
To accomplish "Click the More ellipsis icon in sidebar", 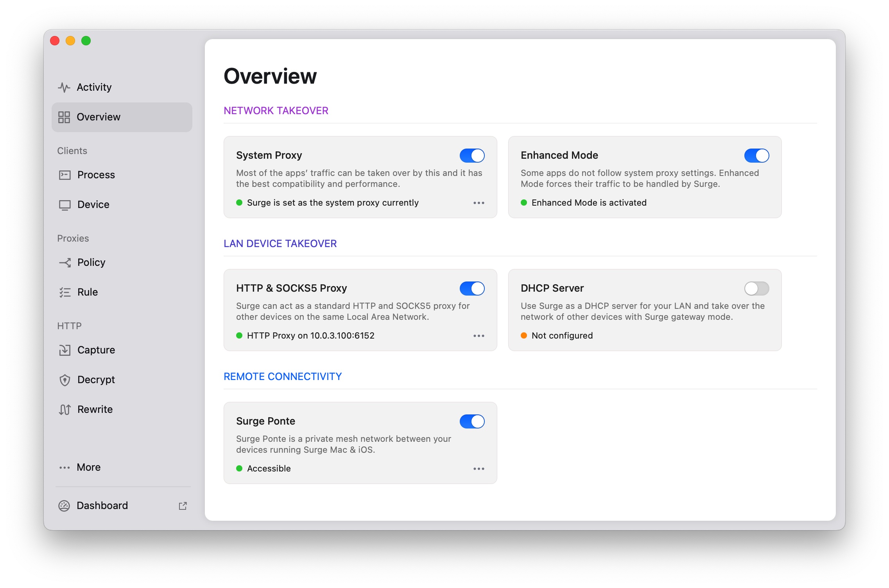I will tap(65, 468).
